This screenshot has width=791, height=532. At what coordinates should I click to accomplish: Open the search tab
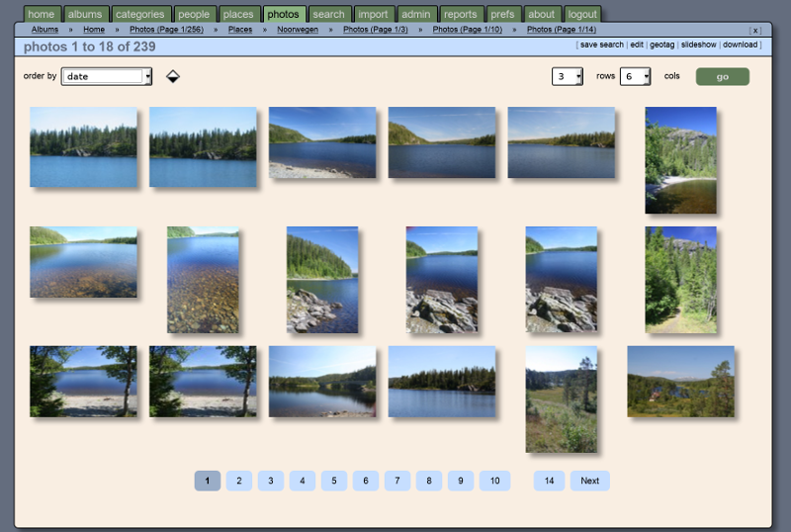(x=329, y=14)
